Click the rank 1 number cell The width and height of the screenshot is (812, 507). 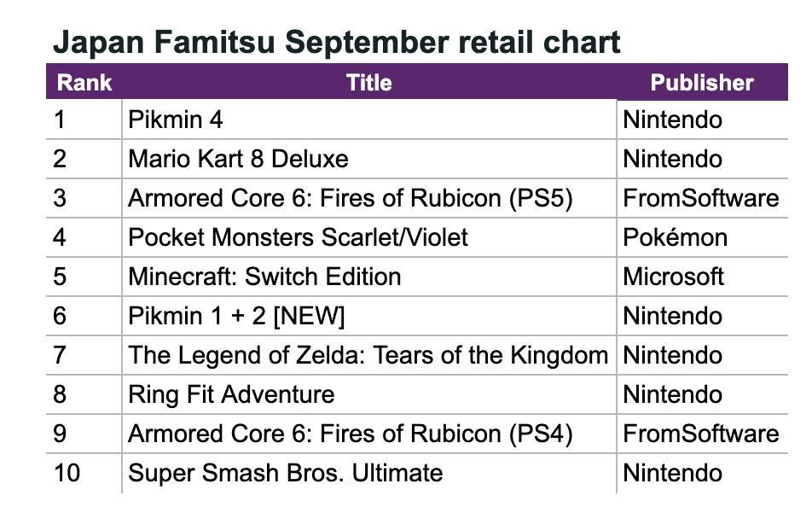(x=59, y=120)
